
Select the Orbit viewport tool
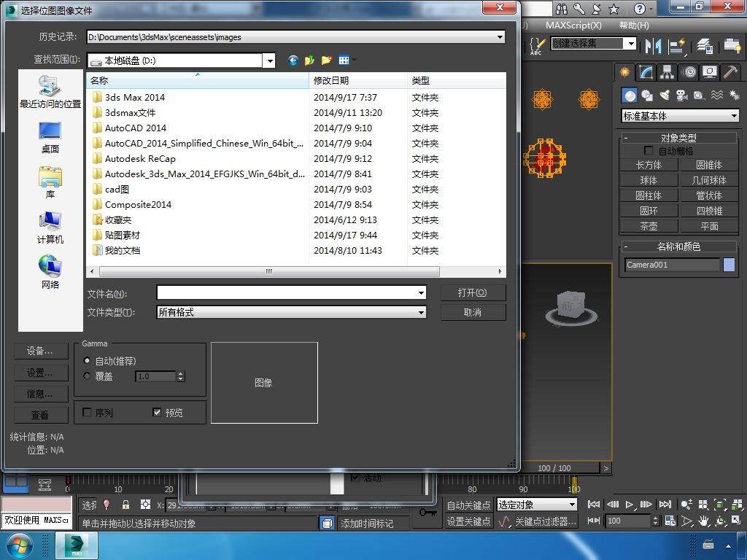(721, 521)
